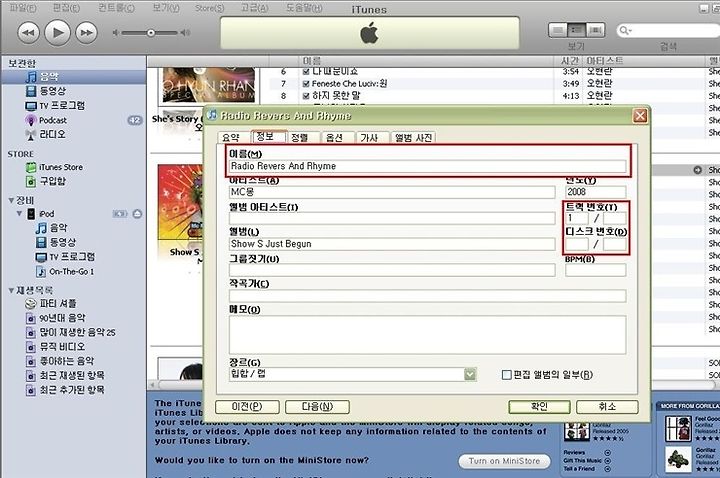Open the 파일(F) menu
Viewport: 720px width, 478px height.
[x=22, y=8]
